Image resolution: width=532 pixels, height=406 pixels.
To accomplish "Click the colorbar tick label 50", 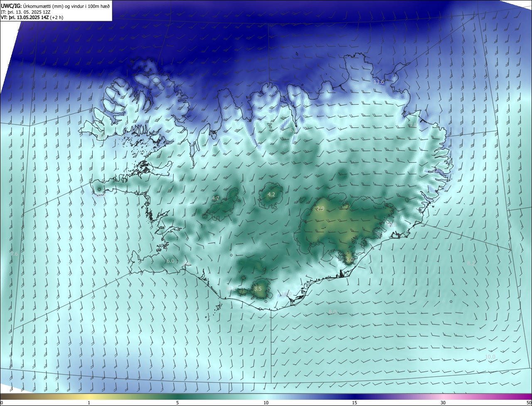I will pyautogui.click(x=529, y=403).
